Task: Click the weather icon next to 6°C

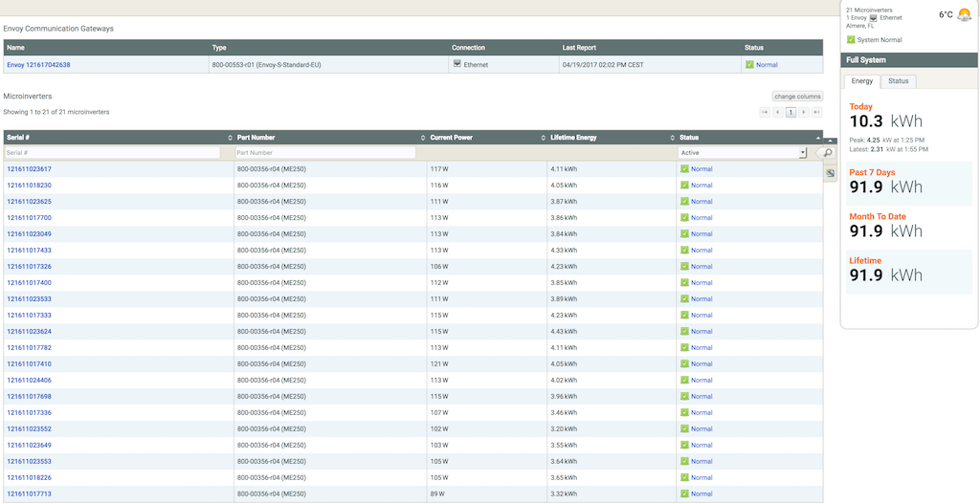Action: pos(964,14)
